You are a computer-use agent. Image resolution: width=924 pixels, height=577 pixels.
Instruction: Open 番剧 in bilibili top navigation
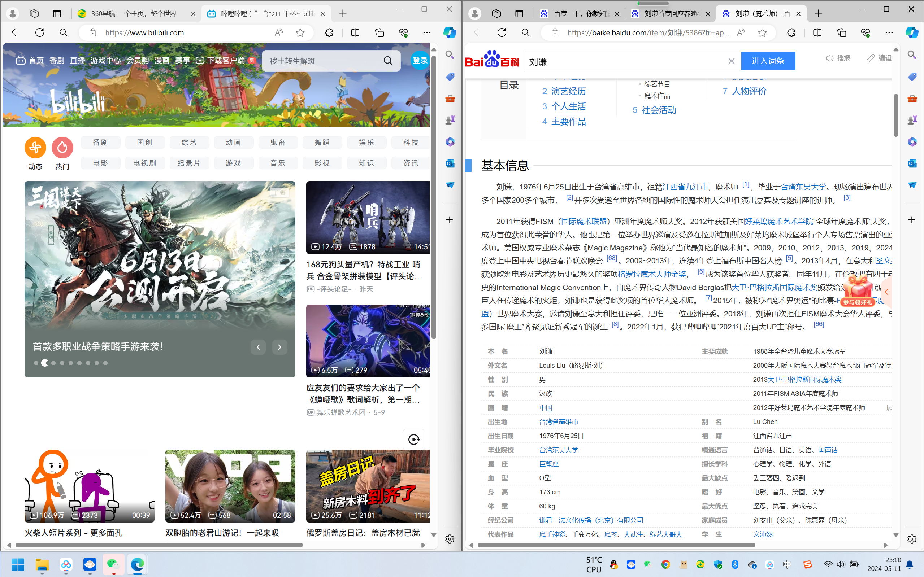point(57,60)
